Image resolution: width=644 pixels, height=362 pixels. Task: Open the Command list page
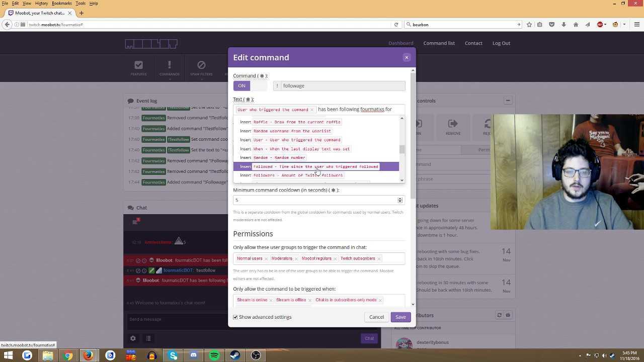(439, 43)
